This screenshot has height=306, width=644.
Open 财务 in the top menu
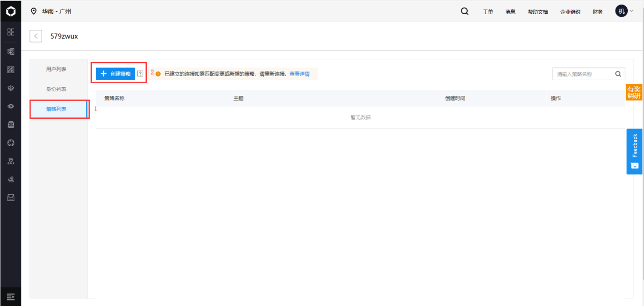(x=598, y=12)
